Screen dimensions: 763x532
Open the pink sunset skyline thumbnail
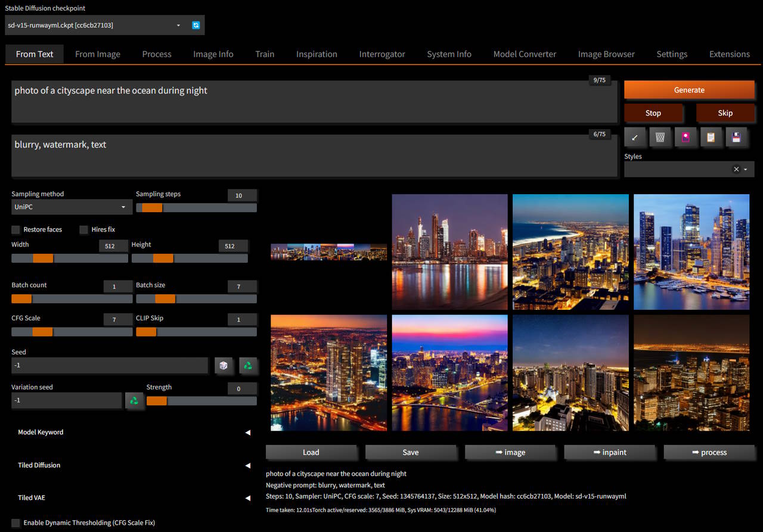[x=450, y=373]
